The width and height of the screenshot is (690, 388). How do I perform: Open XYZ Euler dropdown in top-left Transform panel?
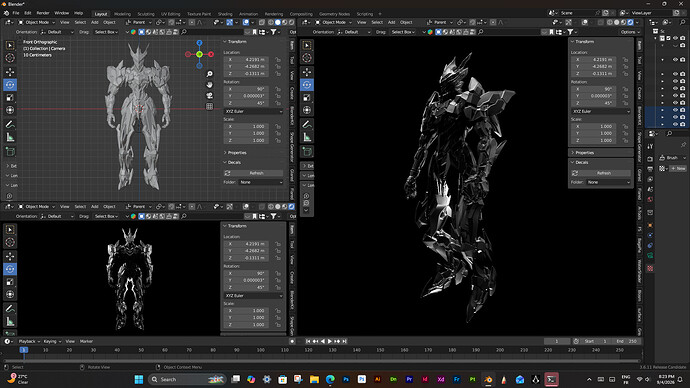pos(253,111)
